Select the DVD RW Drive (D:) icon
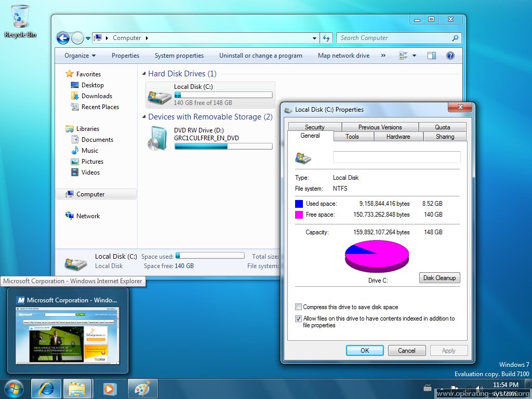532x399 pixels. (157, 138)
